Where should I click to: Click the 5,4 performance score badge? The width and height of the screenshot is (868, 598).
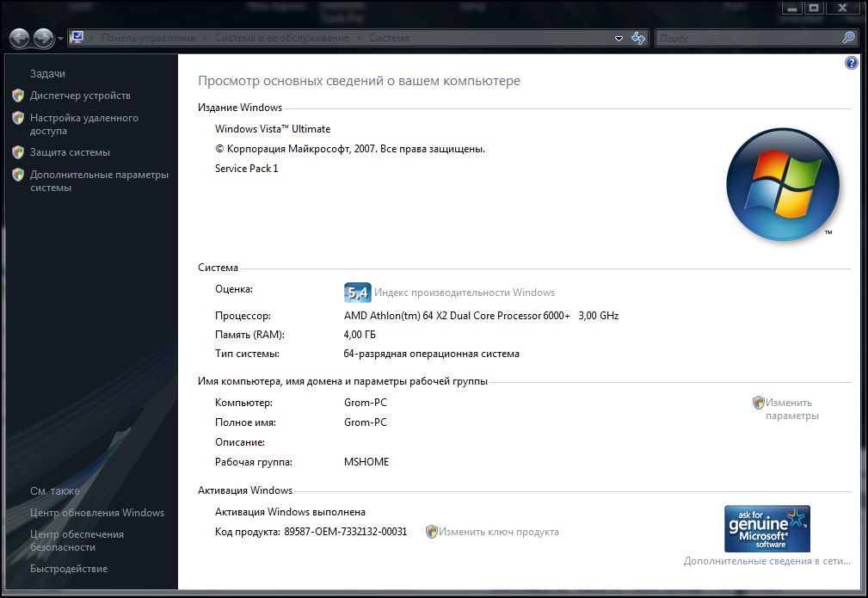coord(358,293)
